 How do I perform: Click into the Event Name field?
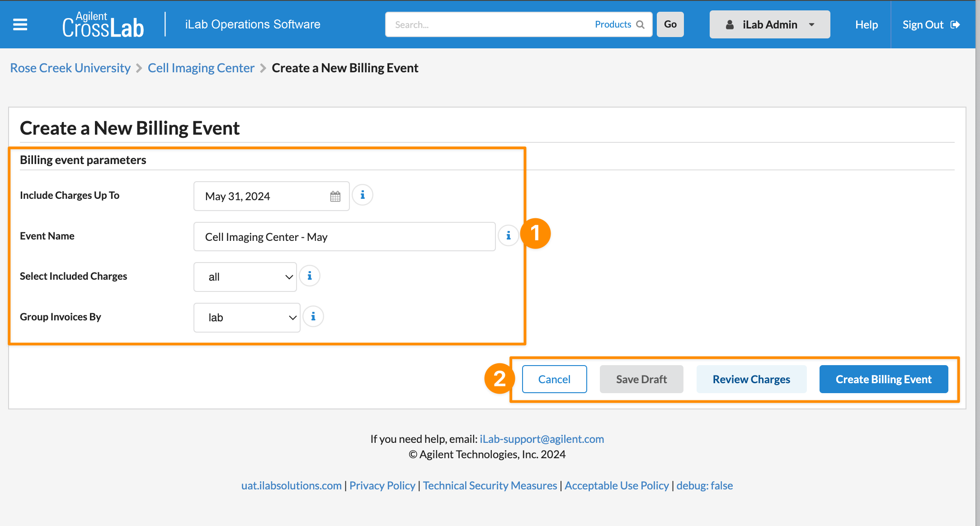tap(344, 237)
